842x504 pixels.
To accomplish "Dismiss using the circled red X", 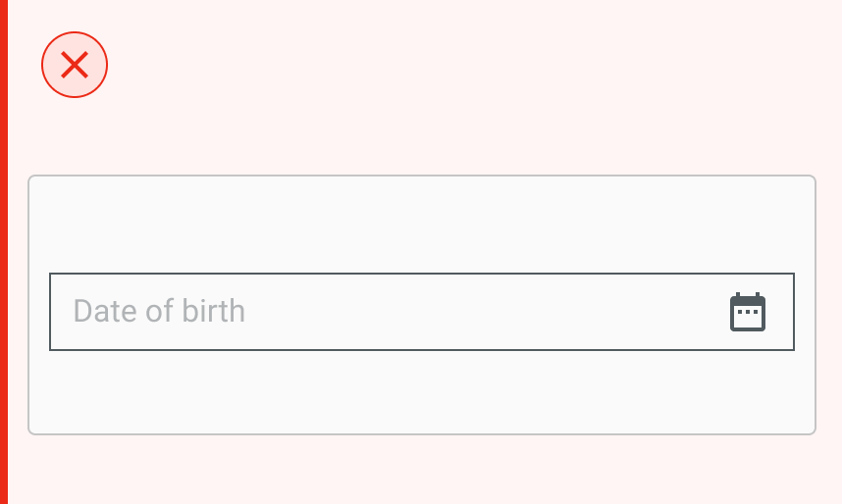I will coord(75,66).
